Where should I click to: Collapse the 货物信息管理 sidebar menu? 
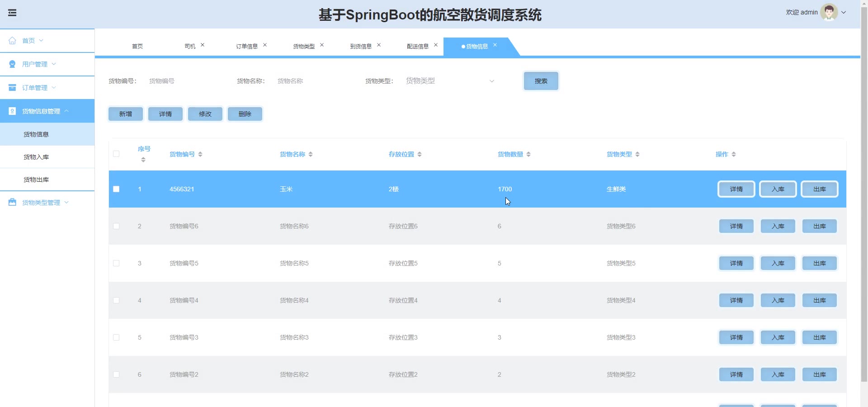[66, 111]
